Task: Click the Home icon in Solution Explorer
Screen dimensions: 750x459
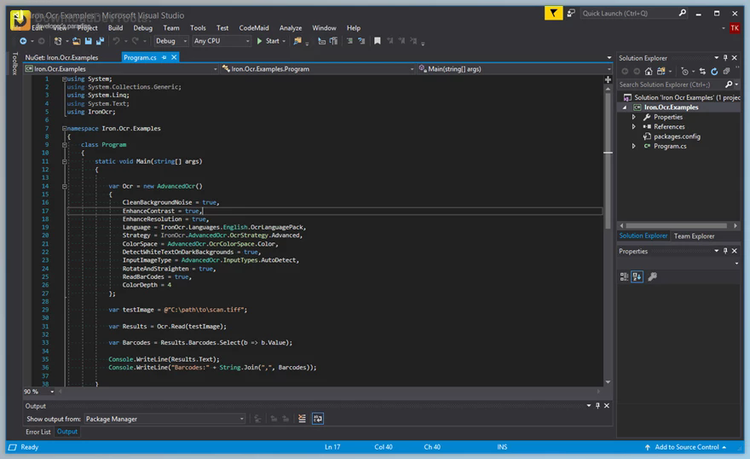Action: [x=648, y=71]
